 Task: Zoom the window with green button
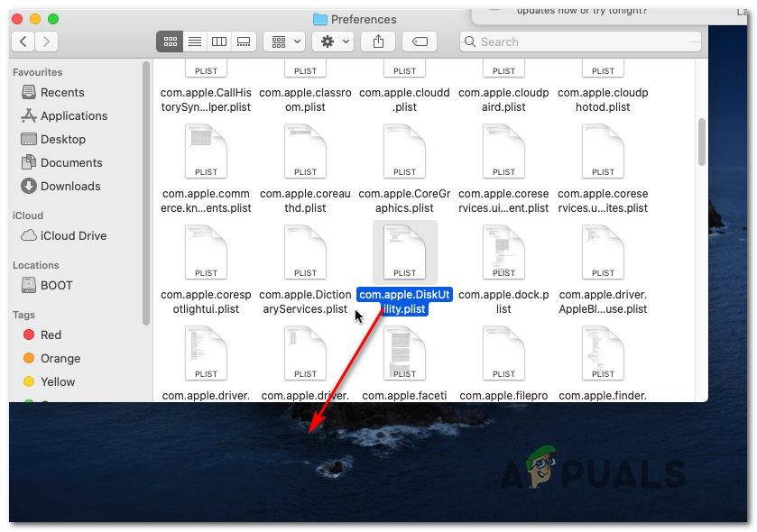coord(53,19)
